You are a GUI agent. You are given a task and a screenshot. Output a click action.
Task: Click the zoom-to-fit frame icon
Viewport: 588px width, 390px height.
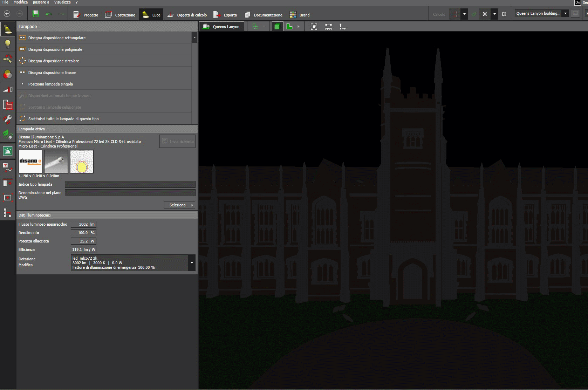[314, 27]
